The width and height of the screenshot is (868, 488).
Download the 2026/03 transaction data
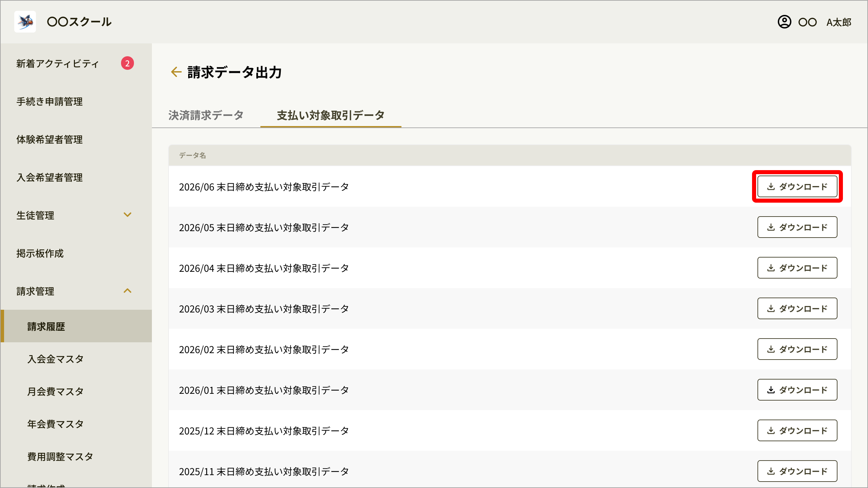click(x=797, y=308)
